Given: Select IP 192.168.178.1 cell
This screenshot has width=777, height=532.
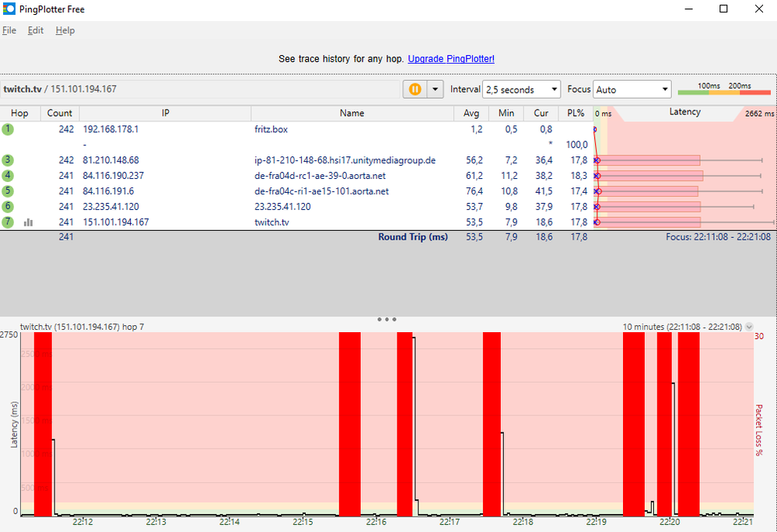Looking at the screenshot, I should pyautogui.click(x=110, y=129).
